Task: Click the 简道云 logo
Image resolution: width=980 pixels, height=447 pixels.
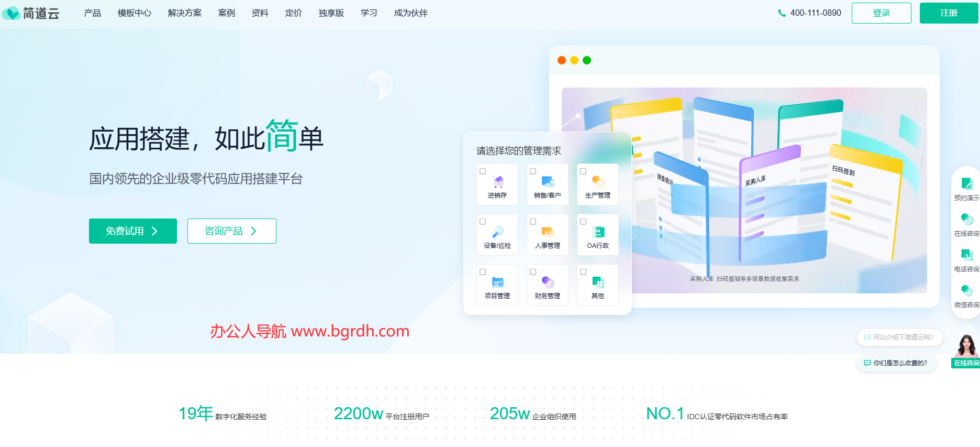Action: pos(31,13)
